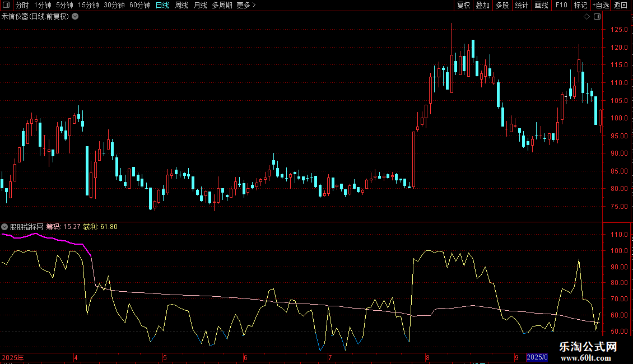Click month 9 marker on time axis

click(x=516, y=357)
